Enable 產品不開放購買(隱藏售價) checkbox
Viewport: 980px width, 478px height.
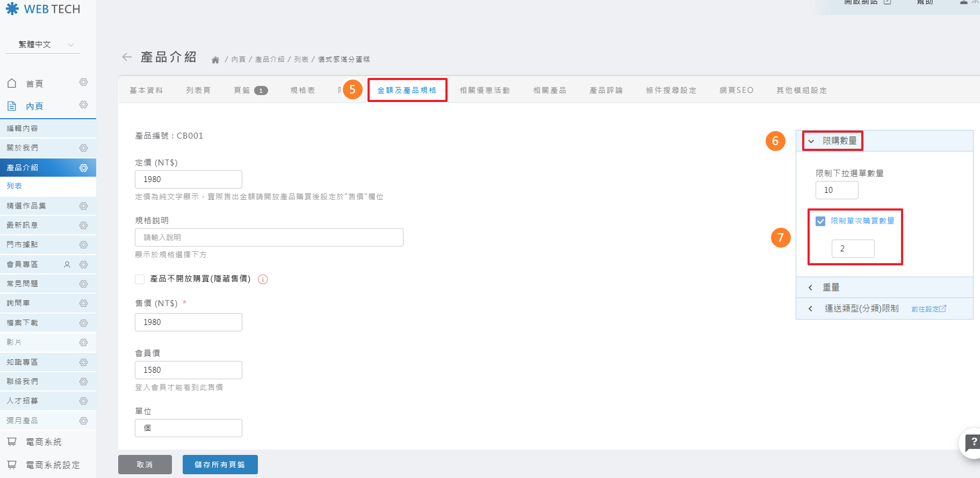[x=140, y=279]
